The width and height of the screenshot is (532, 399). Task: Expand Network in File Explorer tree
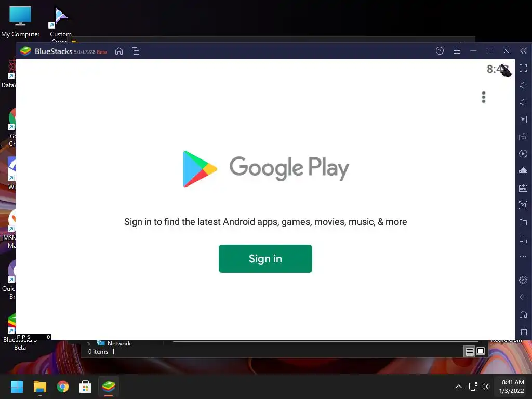click(x=89, y=343)
